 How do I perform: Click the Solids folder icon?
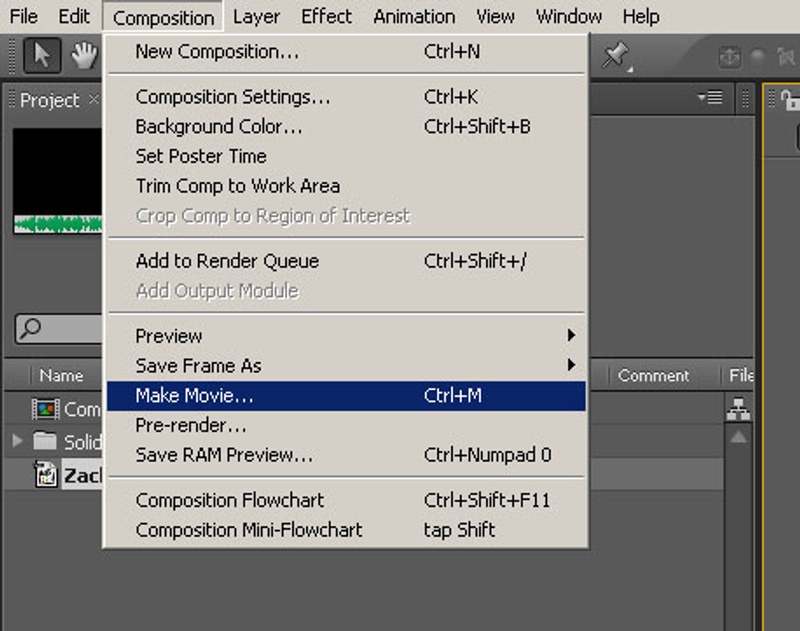click(45, 441)
